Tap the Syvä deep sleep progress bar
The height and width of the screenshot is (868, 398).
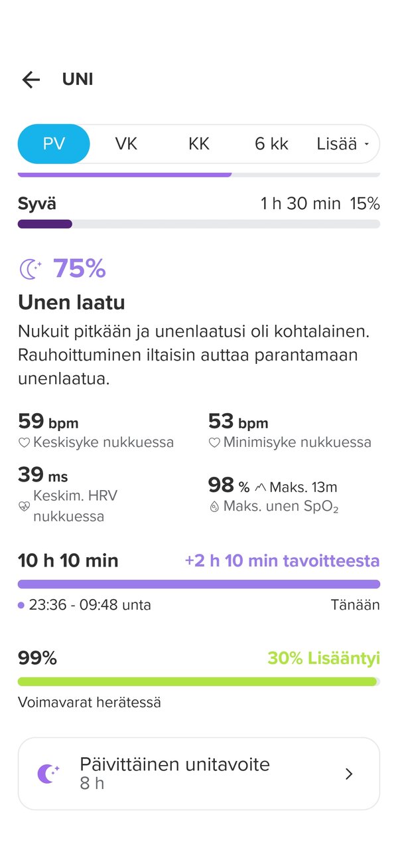pyautogui.click(x=199, y=224)
